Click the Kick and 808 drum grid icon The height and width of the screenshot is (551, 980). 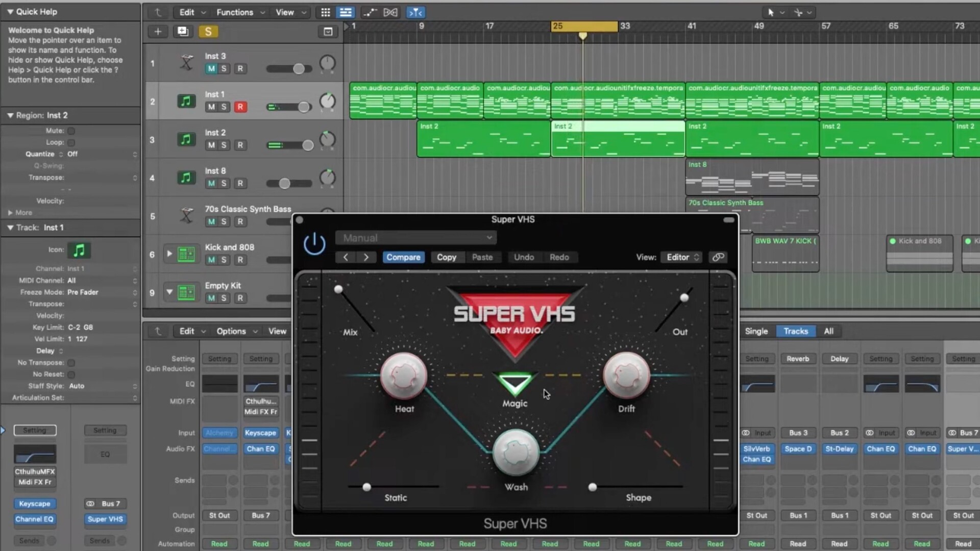click(x=186, y=254)
